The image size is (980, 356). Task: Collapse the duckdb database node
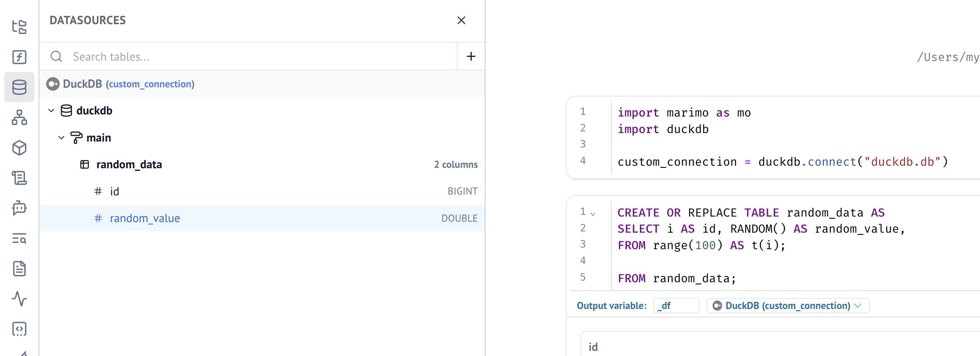tap(51, 111)
